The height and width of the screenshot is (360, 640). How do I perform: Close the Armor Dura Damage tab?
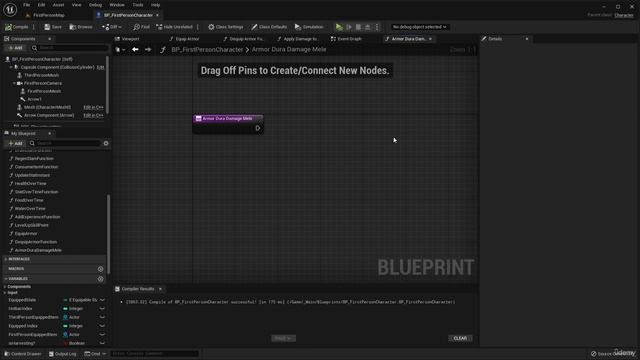(x=430, y=39)
